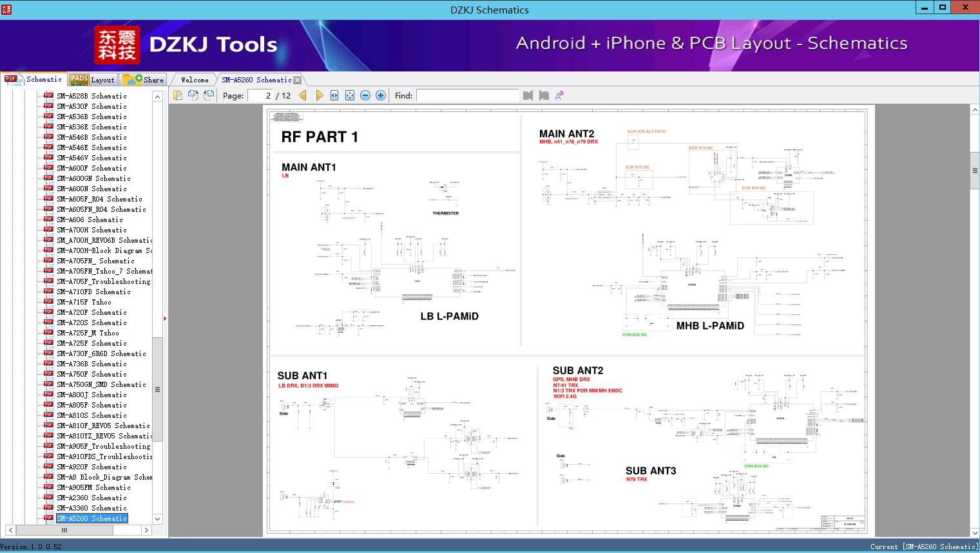Viewport: 980px width, 553px height.
Task: Open the Share tab
Action: [143, 80]
